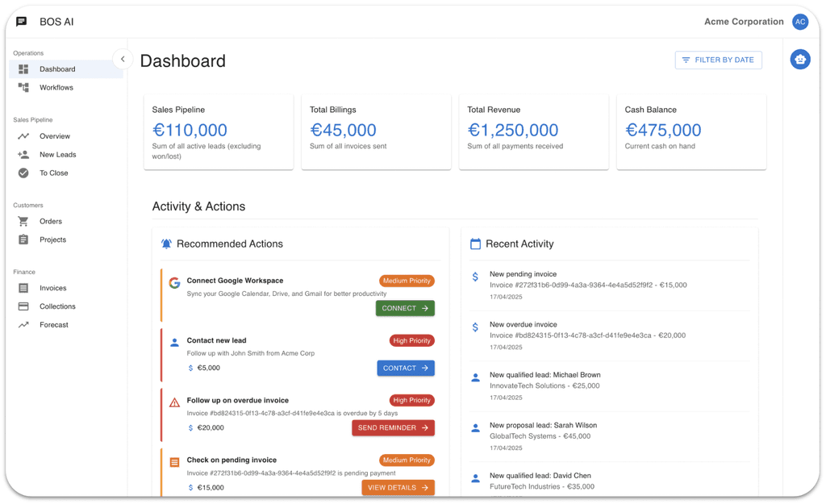
Task: Click 'InnovateTech Solutions - €25,000' line
Action: (x=544, y=386)
